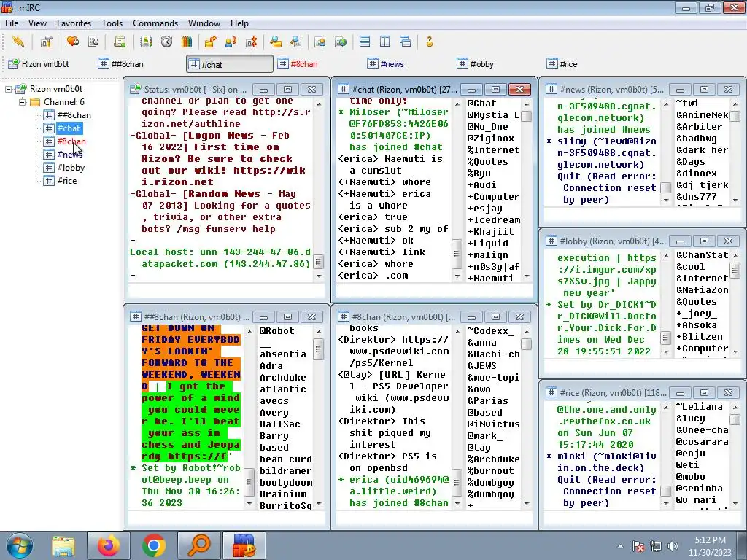Open the Commands menu
The width and height of the screenshot is (747, 560).
tap(155, 23)
